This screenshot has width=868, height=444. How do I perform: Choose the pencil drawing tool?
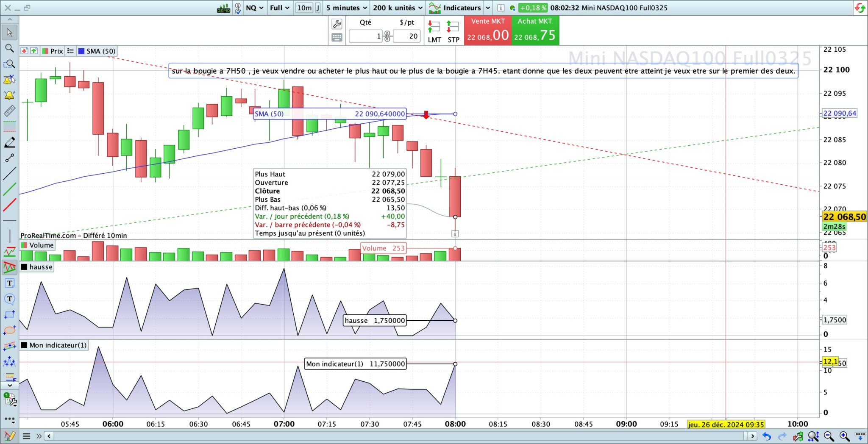(x=9, y=142)
